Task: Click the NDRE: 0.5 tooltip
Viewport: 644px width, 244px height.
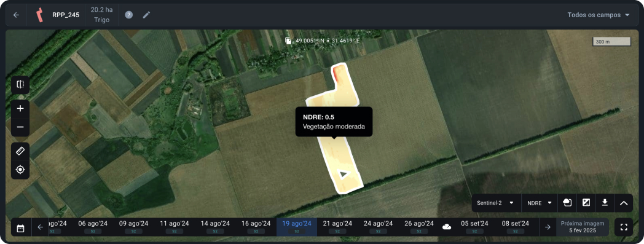Action: pyautogui.click(x=334, y=122)
